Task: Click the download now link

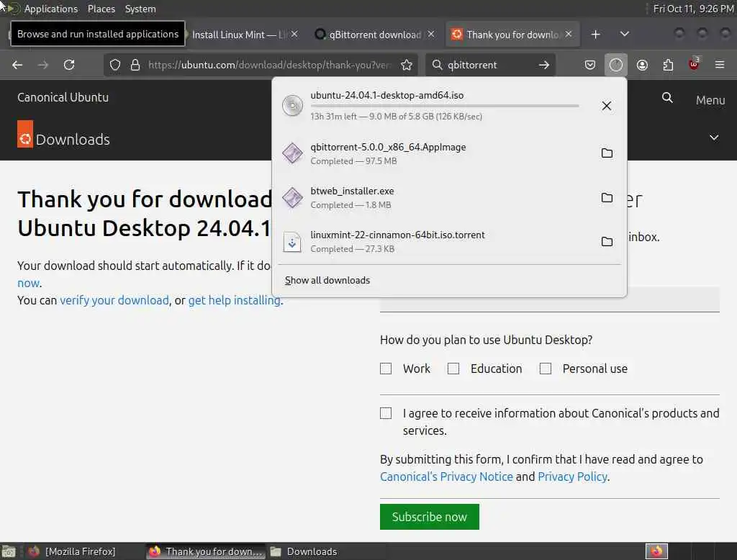Action: [x=29, y=283]
